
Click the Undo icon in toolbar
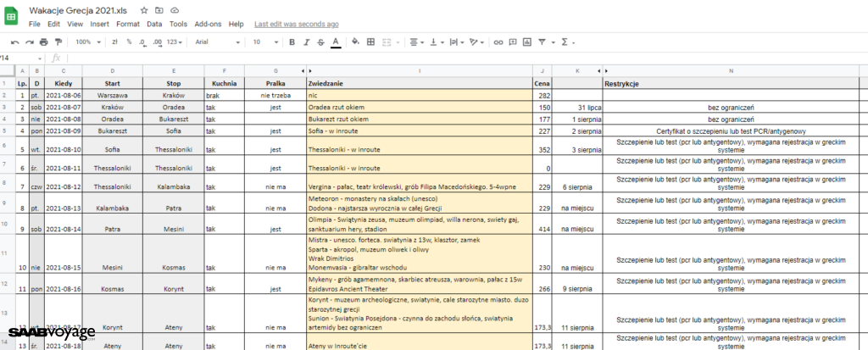(14, 42)
